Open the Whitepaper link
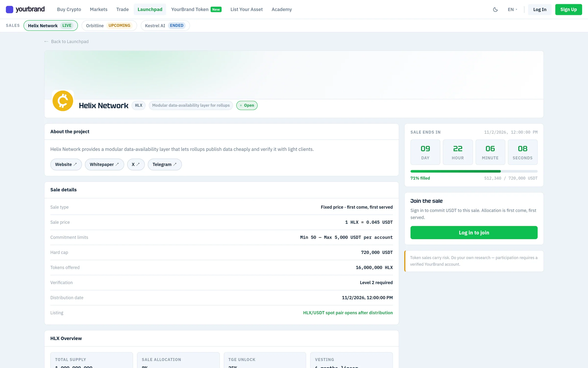 point(104,164)
